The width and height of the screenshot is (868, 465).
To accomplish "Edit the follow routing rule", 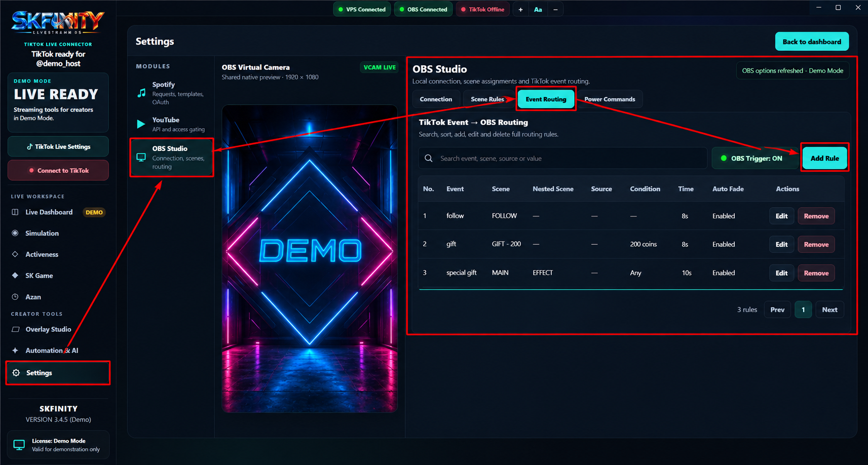I will tap(781, 216).
